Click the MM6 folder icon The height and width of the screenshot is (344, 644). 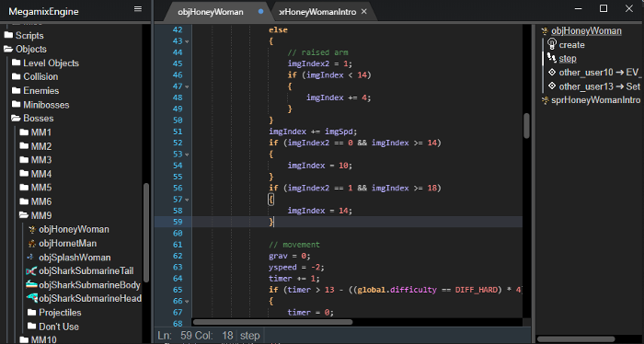click(x=24, y=201)
